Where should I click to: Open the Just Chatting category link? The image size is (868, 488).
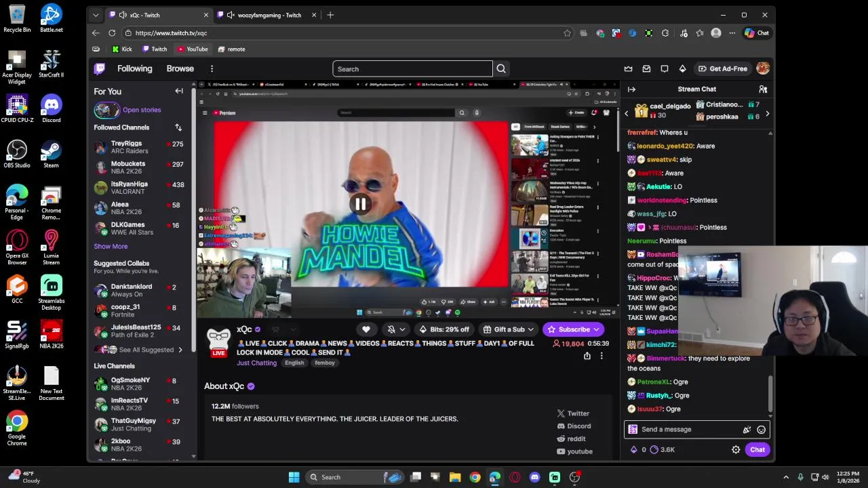pyautogui.click(x=256, y=363)
